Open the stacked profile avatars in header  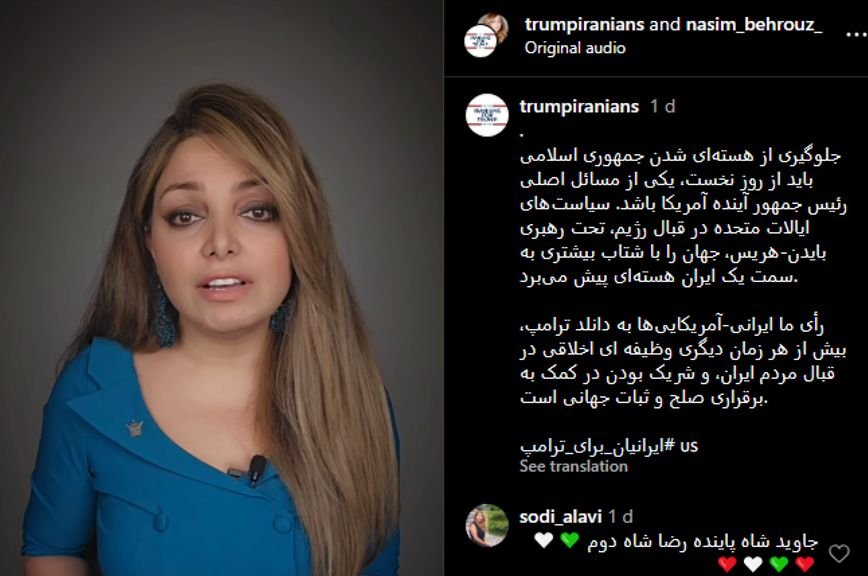[x=487, y=35]
